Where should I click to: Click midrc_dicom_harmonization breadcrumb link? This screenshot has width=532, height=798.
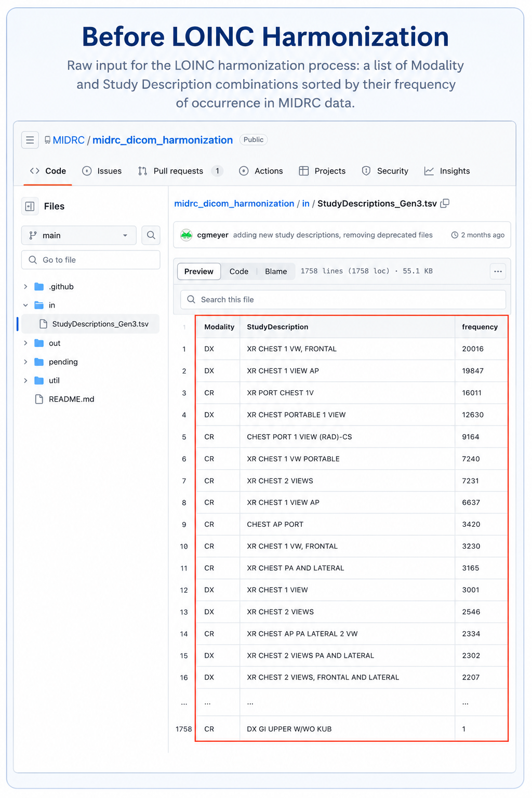[x=234, y=204]
